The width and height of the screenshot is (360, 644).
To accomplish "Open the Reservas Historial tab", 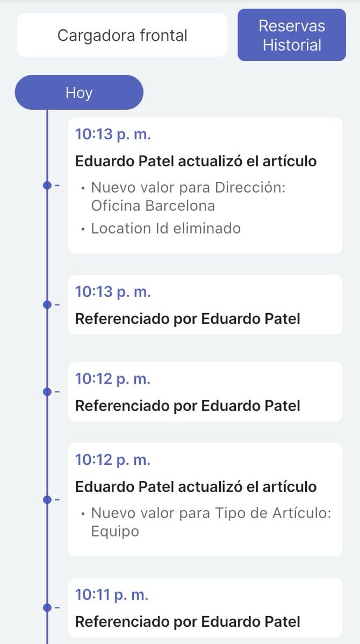I will point(292,36).
